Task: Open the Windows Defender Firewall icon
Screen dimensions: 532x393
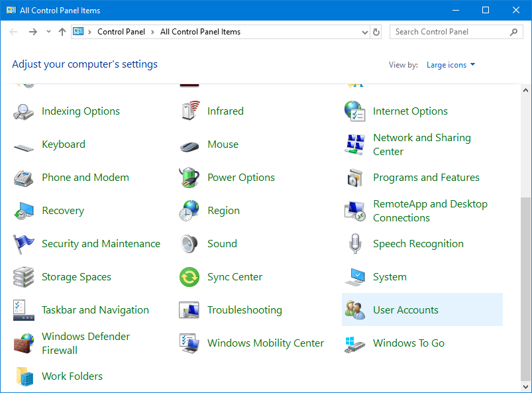Action: [23, 343]
